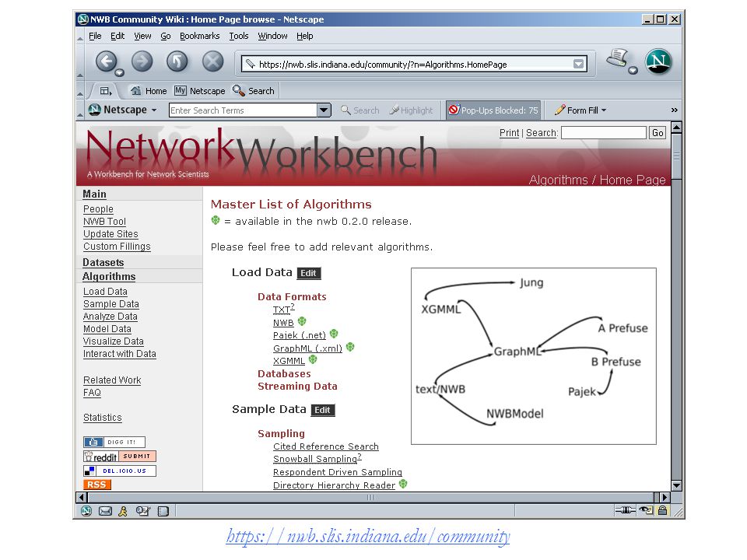This screenshot has height=560, width=747.
Task: Open the Related Work sidebar link
Action: click(112, 380)
